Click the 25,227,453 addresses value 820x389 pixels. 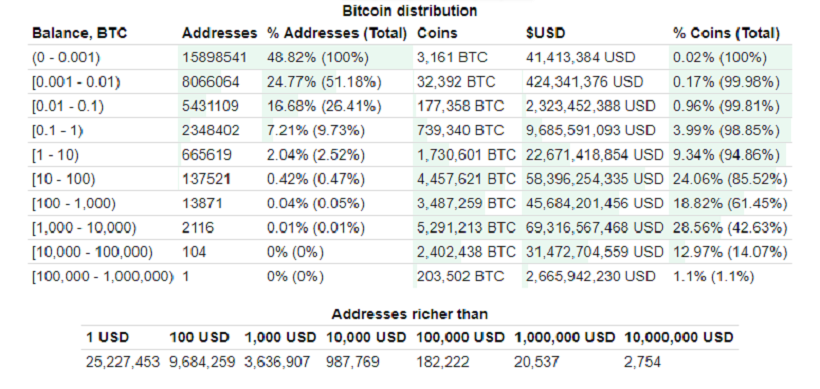point(123,362)
